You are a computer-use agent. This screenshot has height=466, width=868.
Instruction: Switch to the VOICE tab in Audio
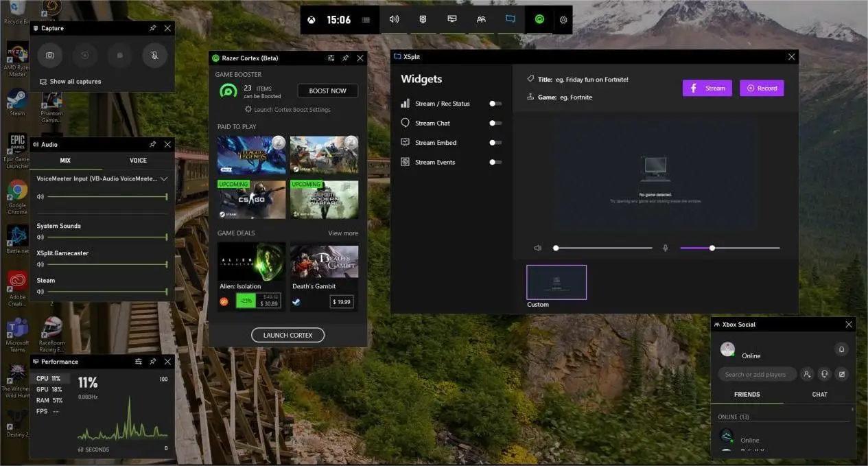(x=139, y=161)
